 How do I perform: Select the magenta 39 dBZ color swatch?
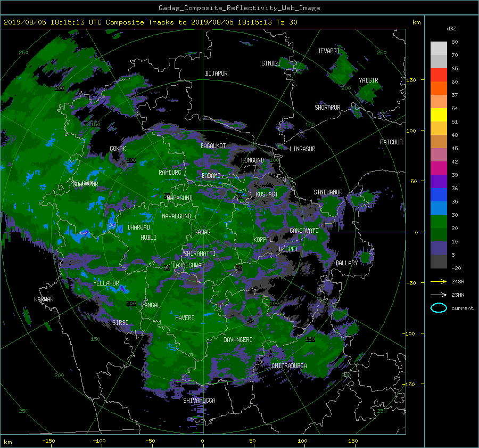439,168
